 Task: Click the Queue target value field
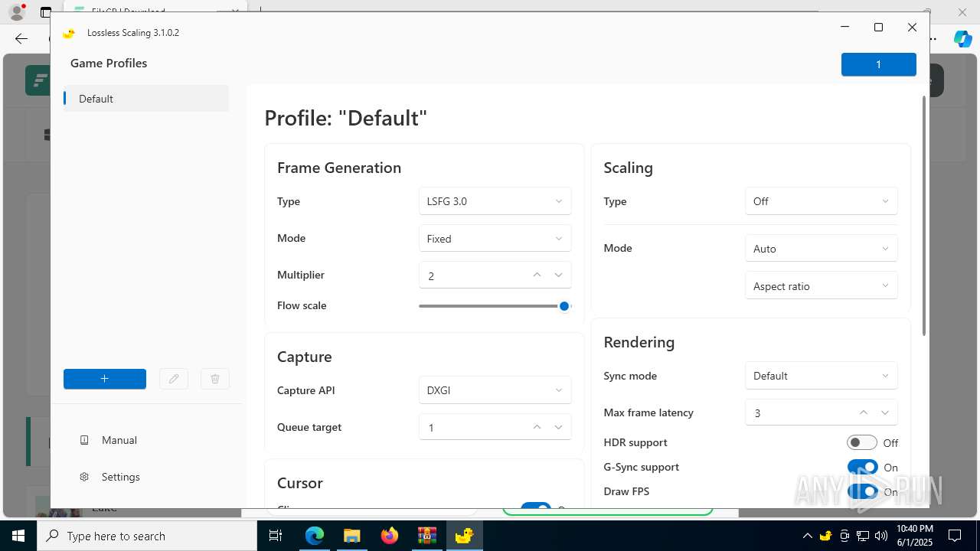coord(495,427)
